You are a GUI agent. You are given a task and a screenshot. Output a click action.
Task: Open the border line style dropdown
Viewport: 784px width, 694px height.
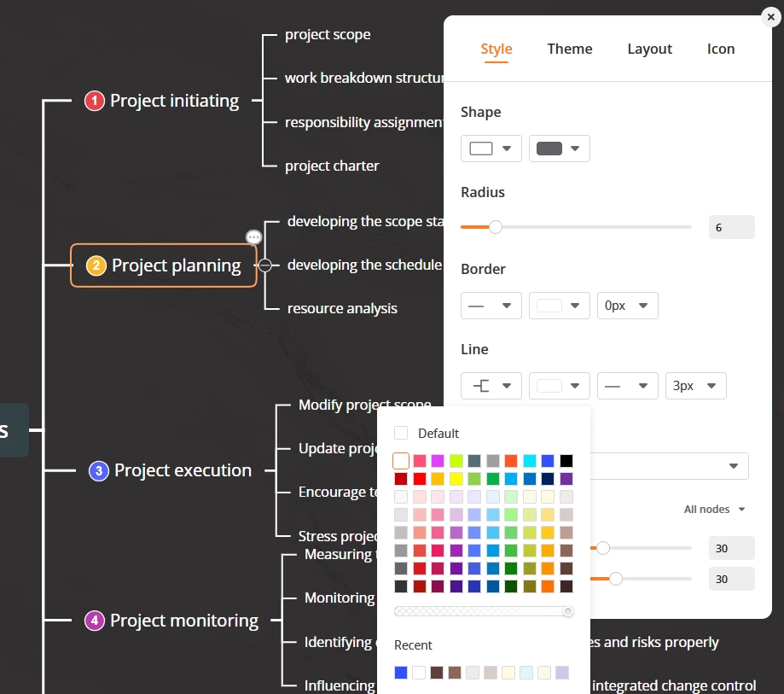pos(491,306)
